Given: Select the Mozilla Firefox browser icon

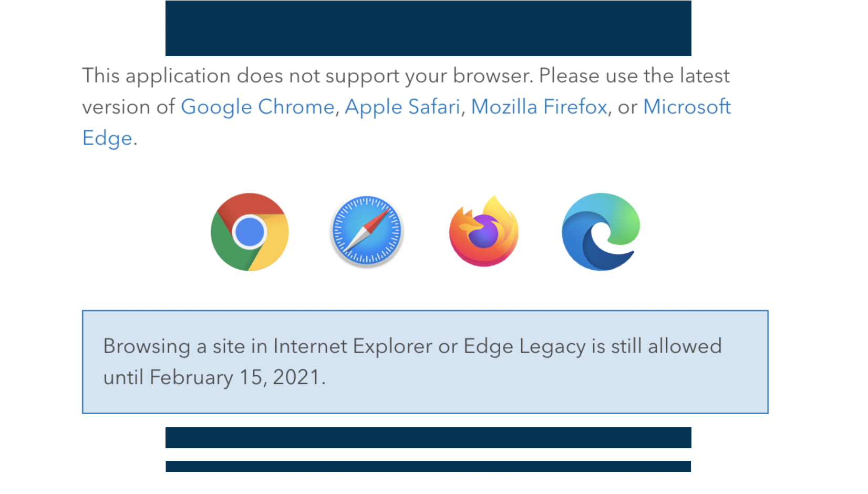Looking at the screenshot, I should tap(483, 231).
